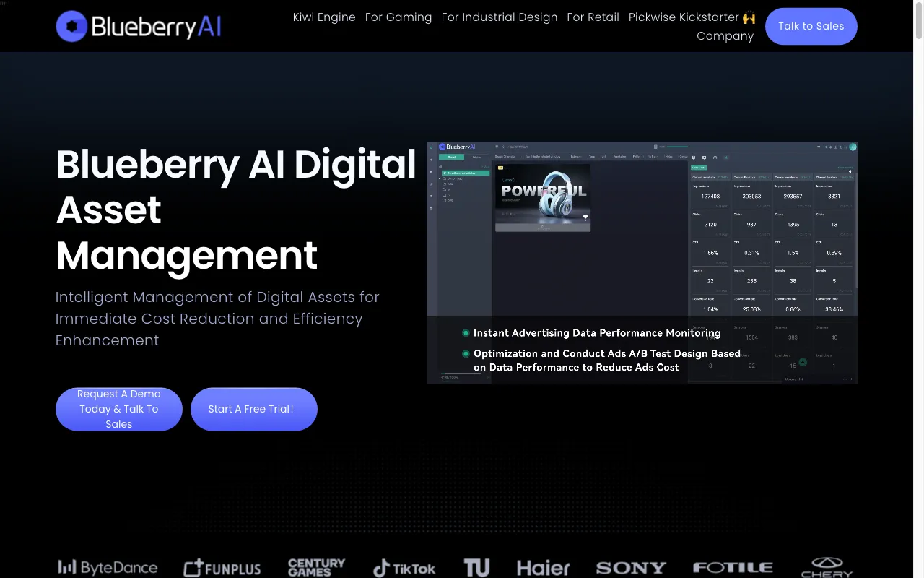Click Request A Demo Today & Talk To Sales
The height and width of the screenshot is (578, 924).
pos(119,409)
